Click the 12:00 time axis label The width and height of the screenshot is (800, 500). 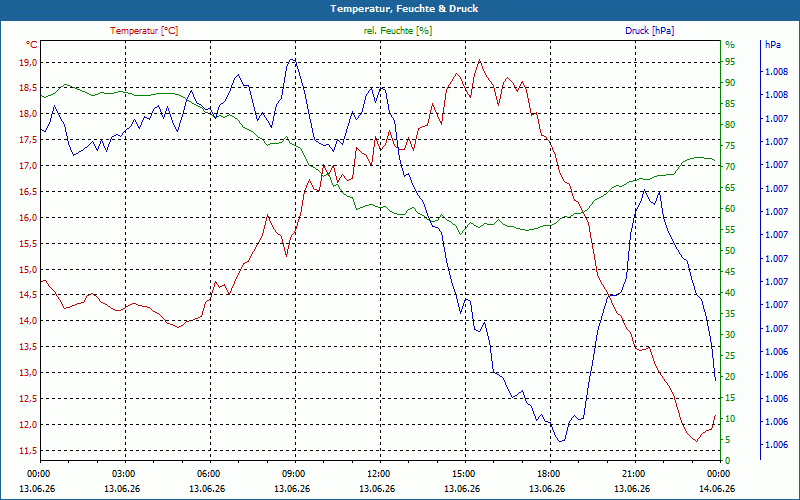[x=377, y=473]
